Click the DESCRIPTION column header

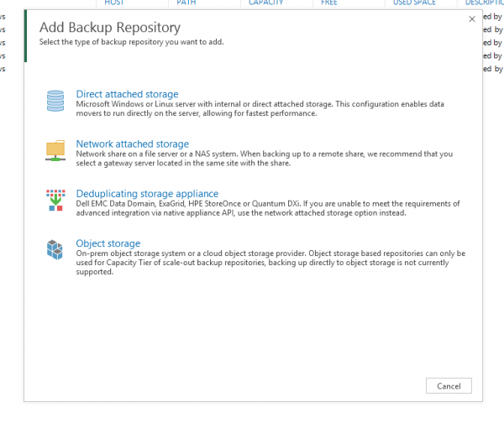click(x=484, y=3)
